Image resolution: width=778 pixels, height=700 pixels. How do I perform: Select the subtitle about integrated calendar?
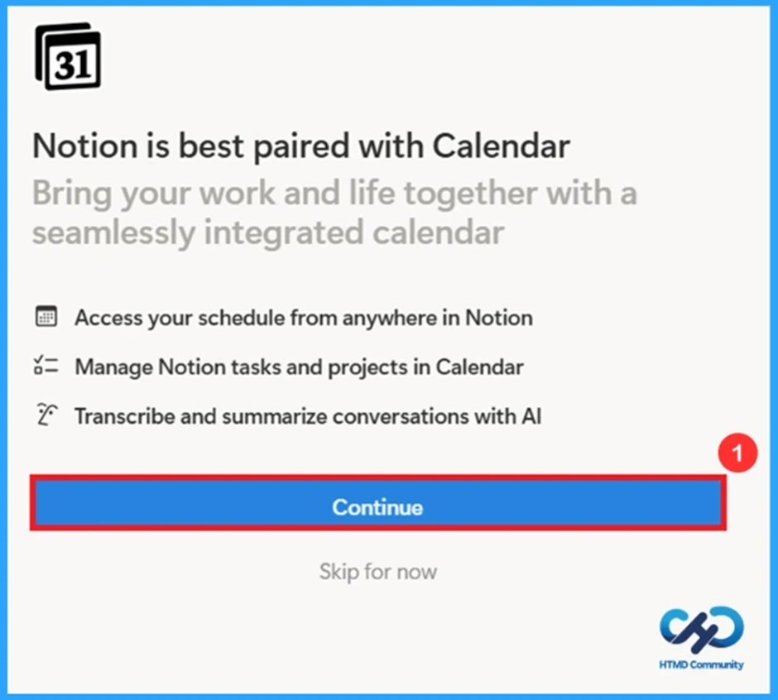[x=334, y=212]
